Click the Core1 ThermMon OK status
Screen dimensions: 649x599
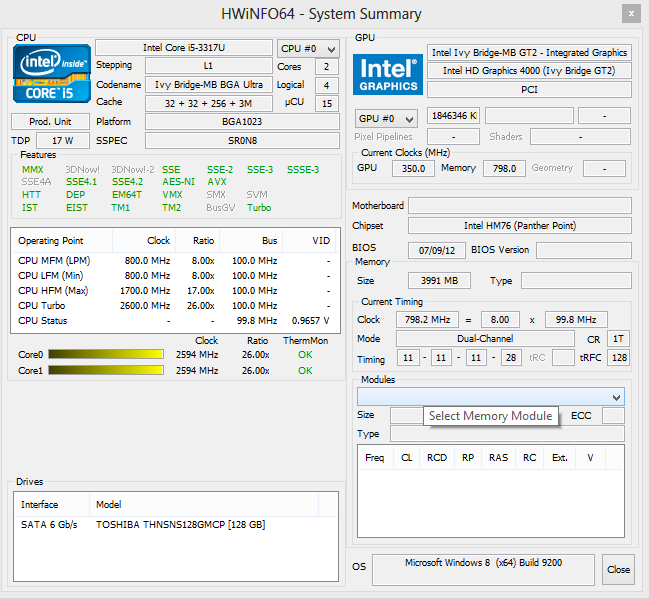tap(305, 370)
